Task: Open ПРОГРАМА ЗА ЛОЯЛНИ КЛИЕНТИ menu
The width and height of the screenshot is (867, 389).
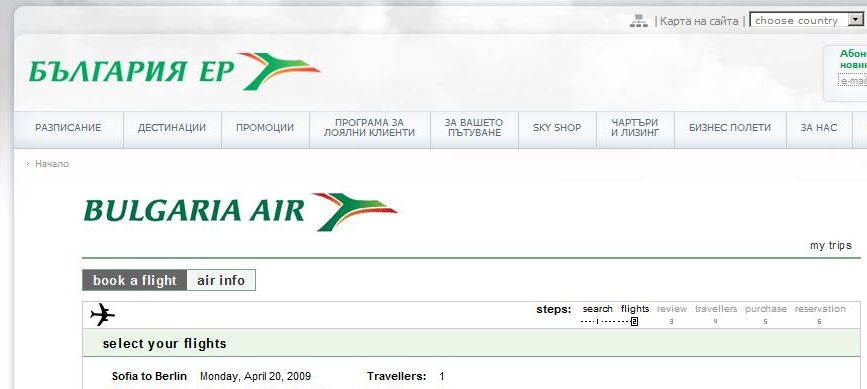Action: click(369, 128)
